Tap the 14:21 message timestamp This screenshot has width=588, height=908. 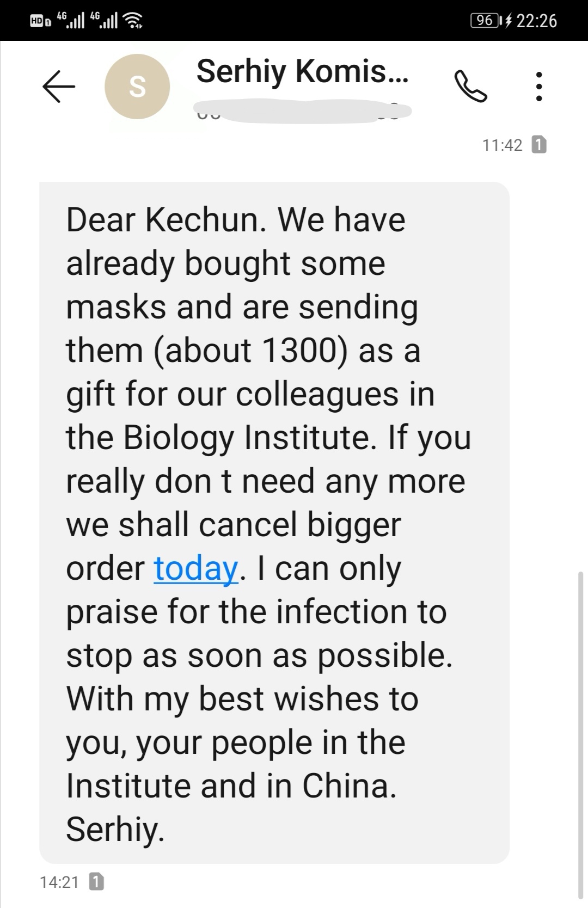pyautogui.click(x=59, y=881)
